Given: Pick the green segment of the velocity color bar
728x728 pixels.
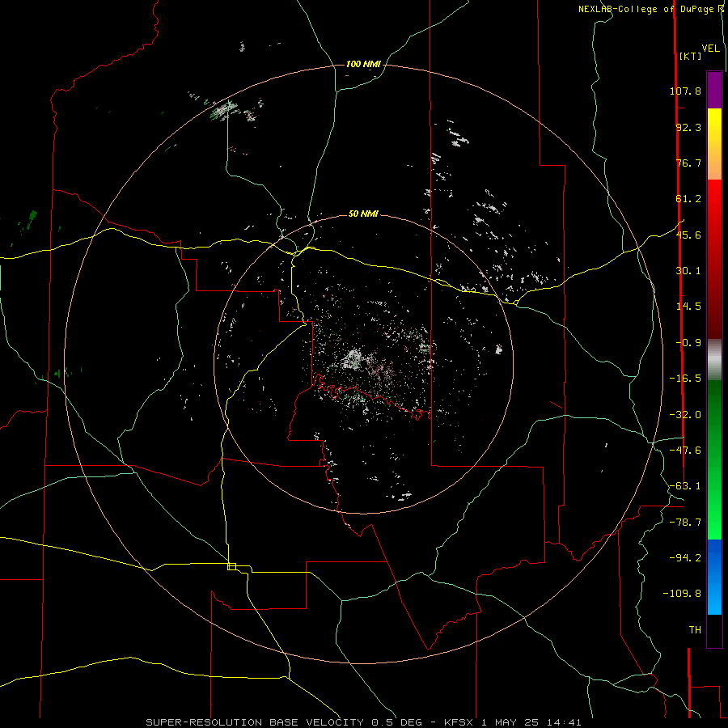Looking at the screenshot, I should [714, 460].
